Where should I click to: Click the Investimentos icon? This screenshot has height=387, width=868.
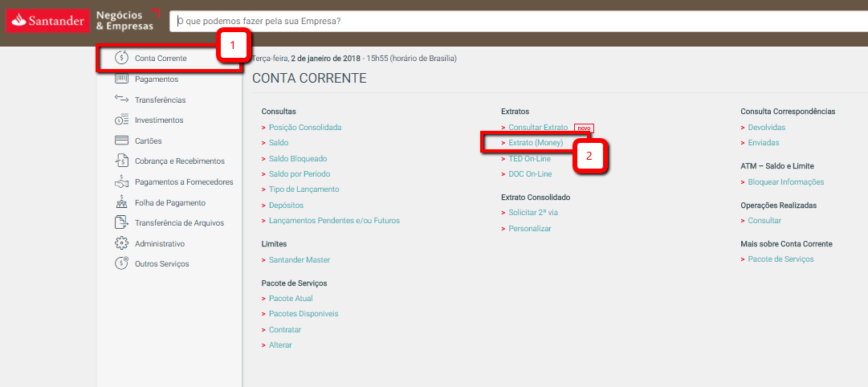[x=121, y=120]
